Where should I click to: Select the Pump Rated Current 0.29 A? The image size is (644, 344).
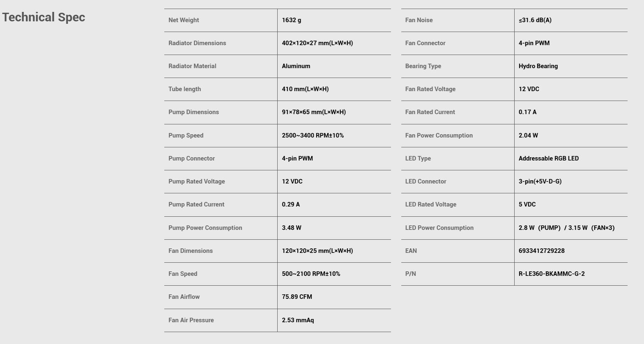(x=291, y=204)
